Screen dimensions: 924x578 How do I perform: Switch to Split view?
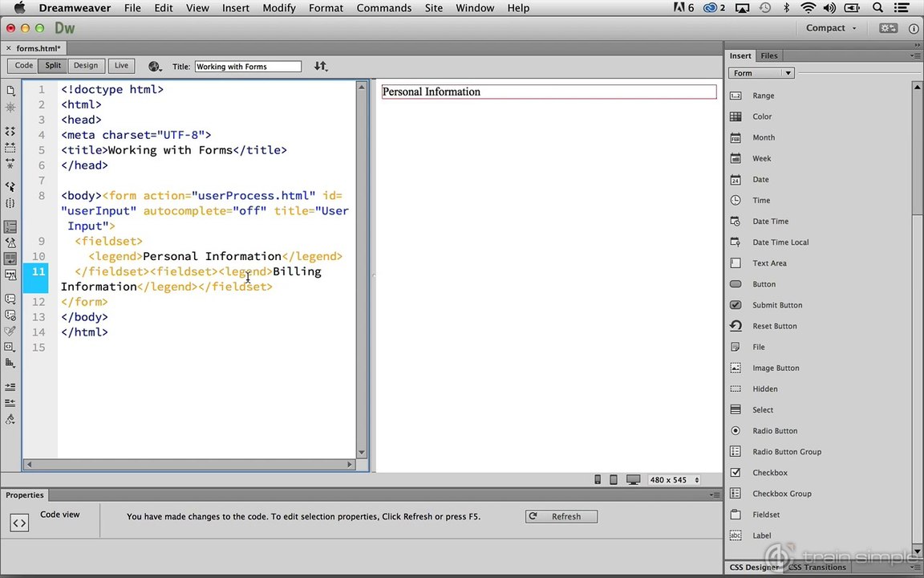tap(53, 66)
